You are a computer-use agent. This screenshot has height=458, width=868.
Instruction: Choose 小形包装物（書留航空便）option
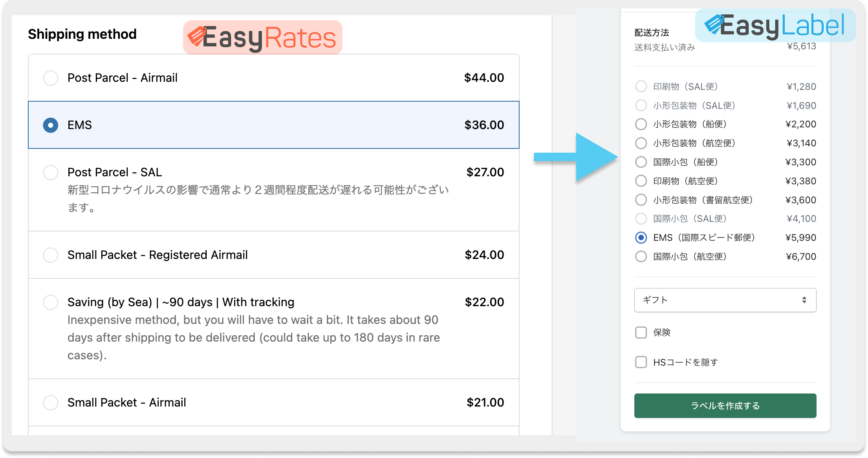pos(641,200)
